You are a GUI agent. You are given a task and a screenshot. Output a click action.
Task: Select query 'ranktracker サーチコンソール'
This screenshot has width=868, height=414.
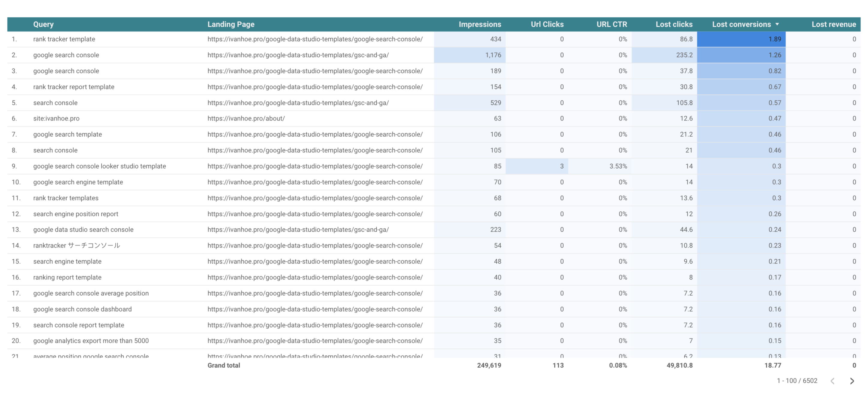[77, 245]
